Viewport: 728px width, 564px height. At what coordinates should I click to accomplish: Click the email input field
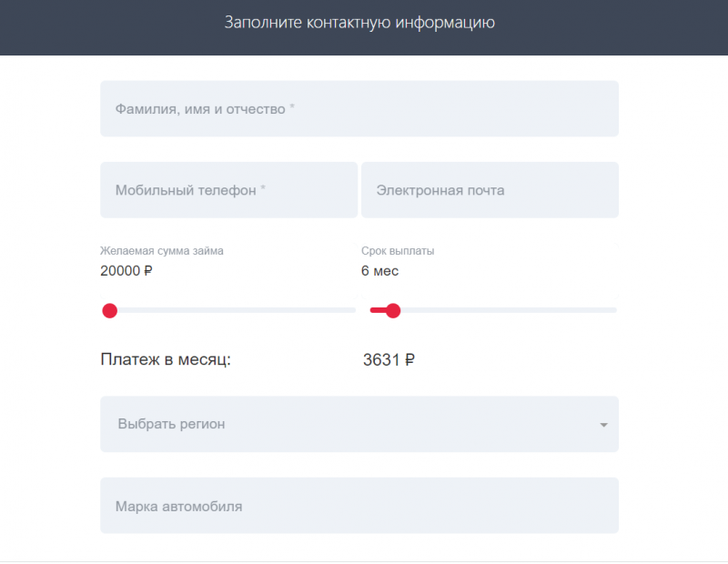click(x=490, y=189)
